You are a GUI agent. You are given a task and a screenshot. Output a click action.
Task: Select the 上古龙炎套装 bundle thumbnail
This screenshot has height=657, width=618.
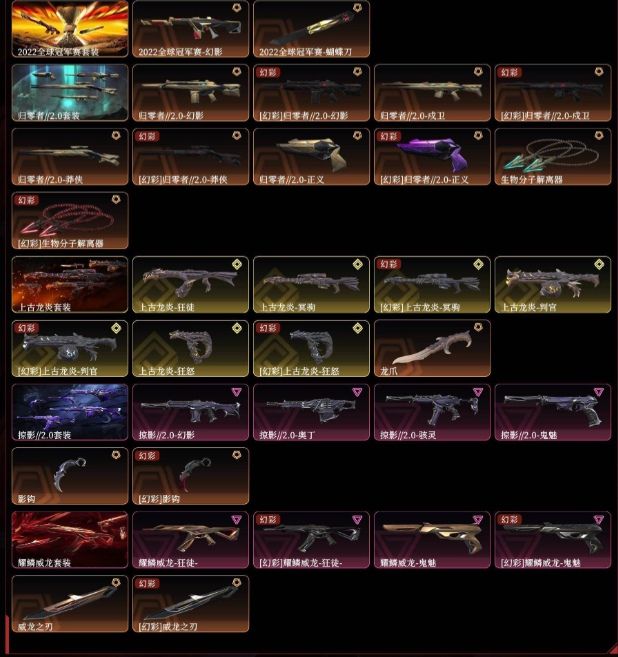[x=70, y=285]
